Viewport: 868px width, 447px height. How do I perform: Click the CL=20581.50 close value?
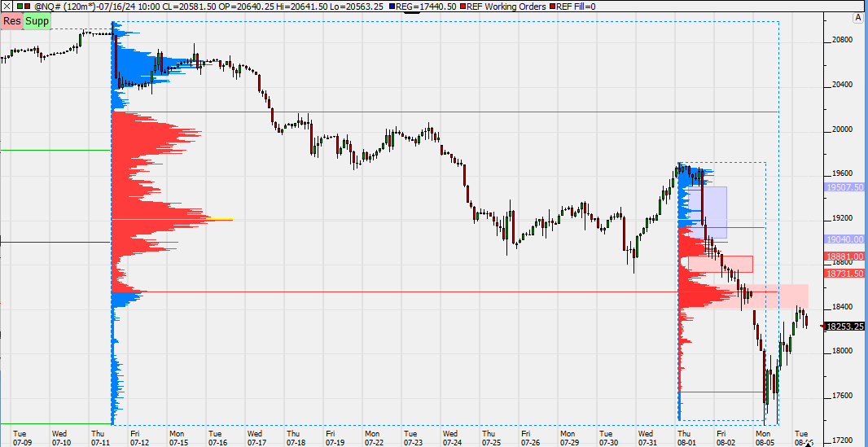coord(187,7)
